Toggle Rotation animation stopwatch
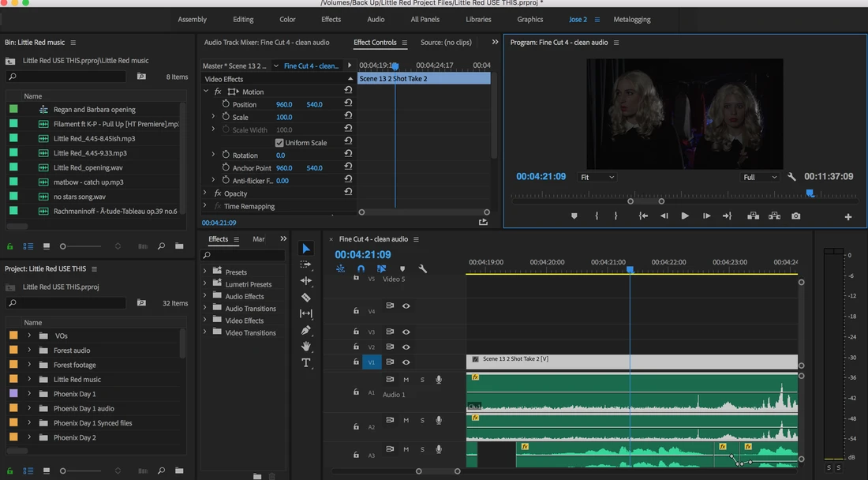This screenshot has height=480, width=868. coord(226,155)
